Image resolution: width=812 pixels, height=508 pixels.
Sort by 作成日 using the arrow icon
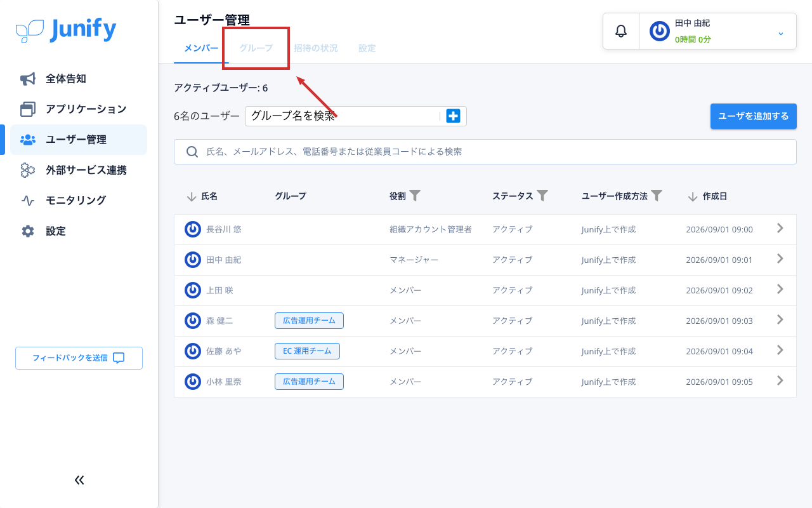[693, 197]
